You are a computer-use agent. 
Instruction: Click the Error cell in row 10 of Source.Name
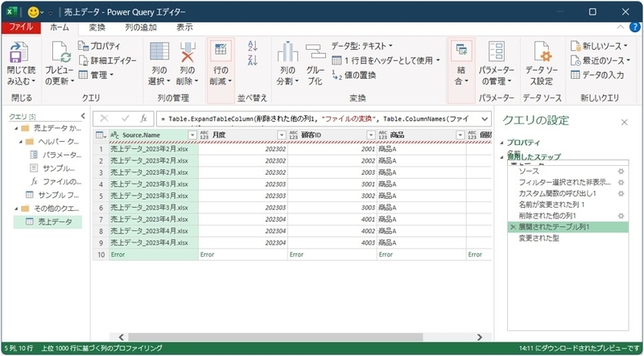click(x=154, y=255)
